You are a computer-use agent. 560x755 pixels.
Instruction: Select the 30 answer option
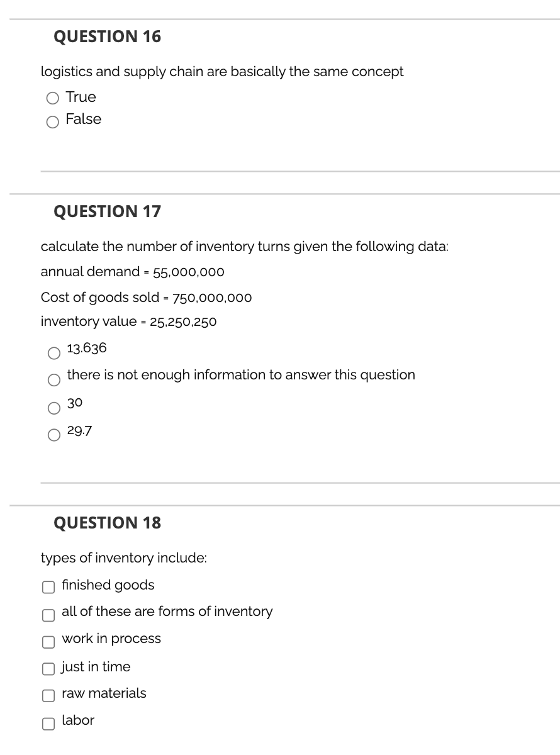click(53, 408)
